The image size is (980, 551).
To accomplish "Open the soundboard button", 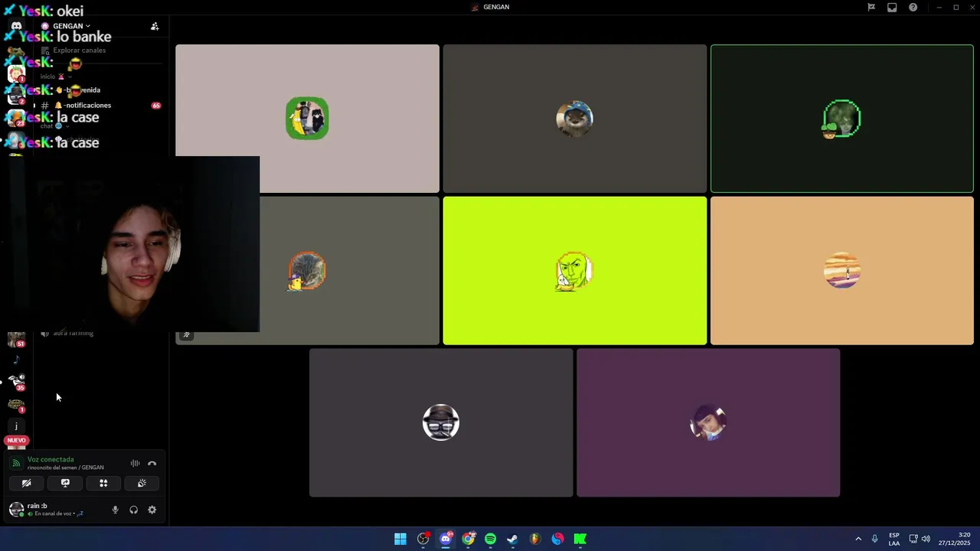I will click(142, 483).
